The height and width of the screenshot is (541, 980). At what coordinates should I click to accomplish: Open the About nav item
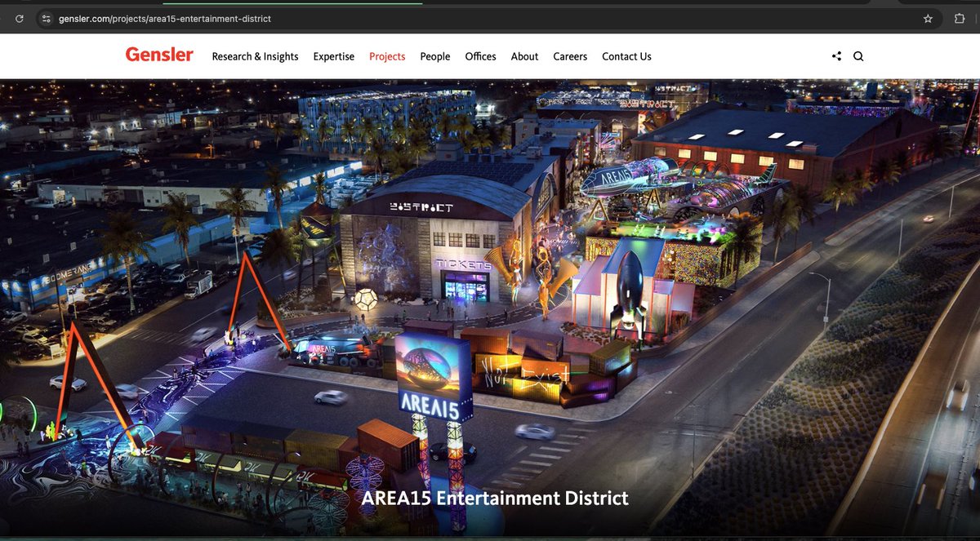524,56
